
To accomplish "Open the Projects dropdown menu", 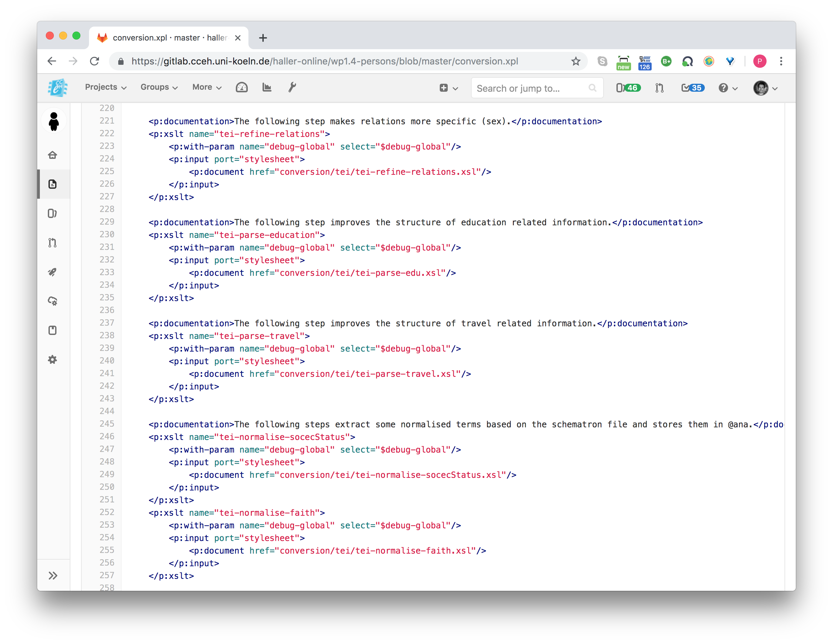I will 106,87.
